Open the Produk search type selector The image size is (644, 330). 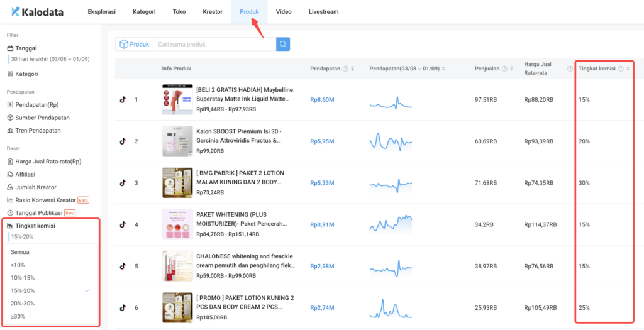pyautogui.click(x=134, y=45)
